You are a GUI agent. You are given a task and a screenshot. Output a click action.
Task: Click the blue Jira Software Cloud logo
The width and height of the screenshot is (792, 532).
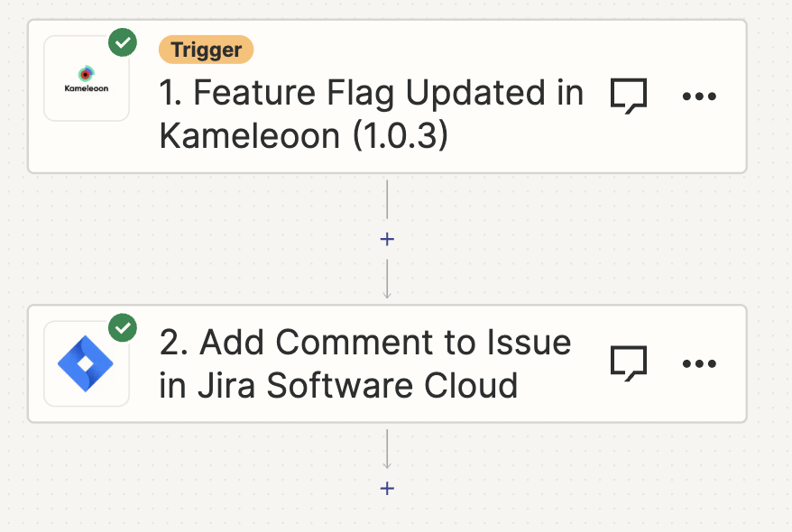(86, 363)
